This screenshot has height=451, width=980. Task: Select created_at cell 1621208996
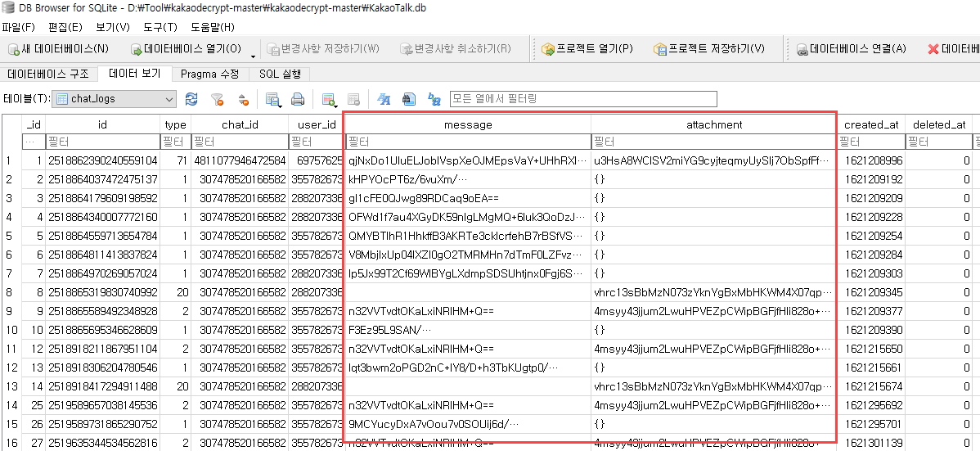(870, 160)
